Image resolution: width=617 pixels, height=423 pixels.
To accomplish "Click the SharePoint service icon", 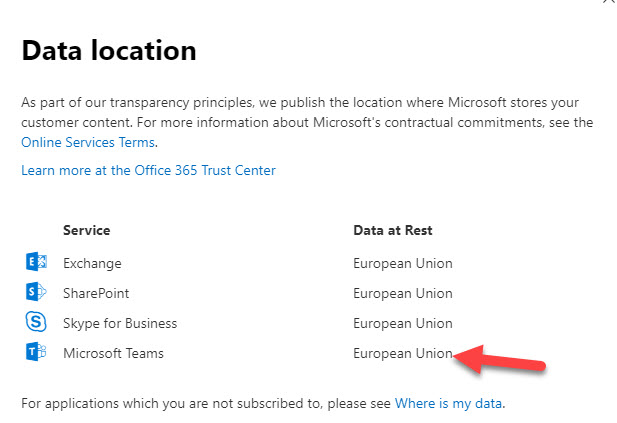I will pos(36,292).
